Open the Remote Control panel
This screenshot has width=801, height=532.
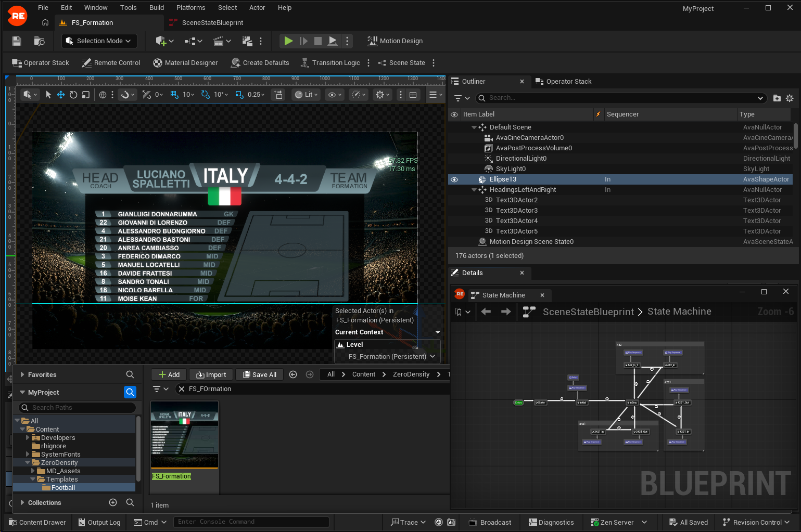(111, 63)
